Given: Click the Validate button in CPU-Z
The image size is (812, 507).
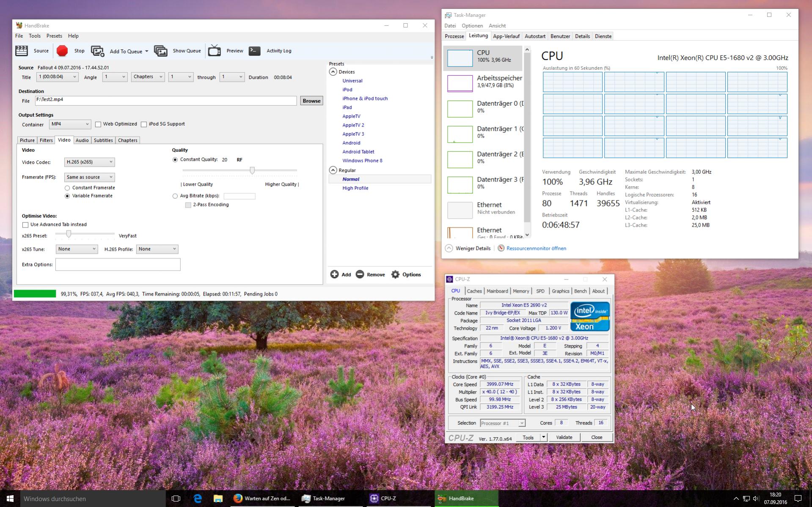Looking at the screenshot, I should click(564, 437).
